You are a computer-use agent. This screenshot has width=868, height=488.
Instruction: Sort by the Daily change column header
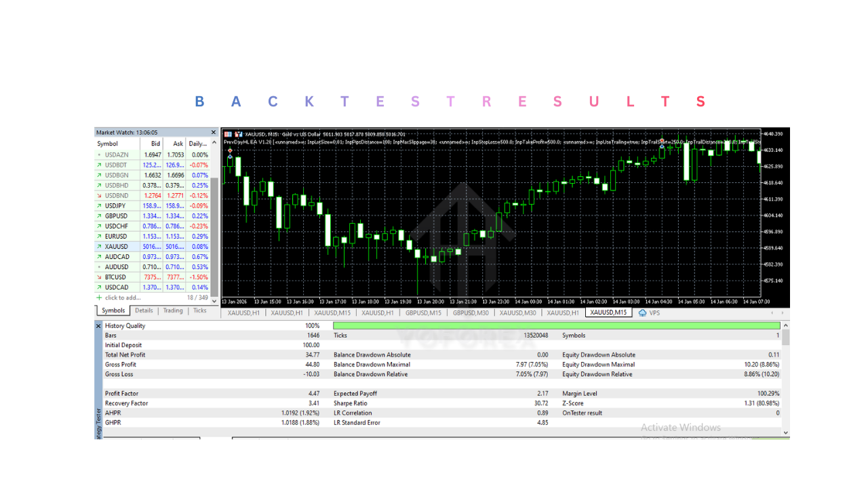pyautogui.click(x=198, y=144)
